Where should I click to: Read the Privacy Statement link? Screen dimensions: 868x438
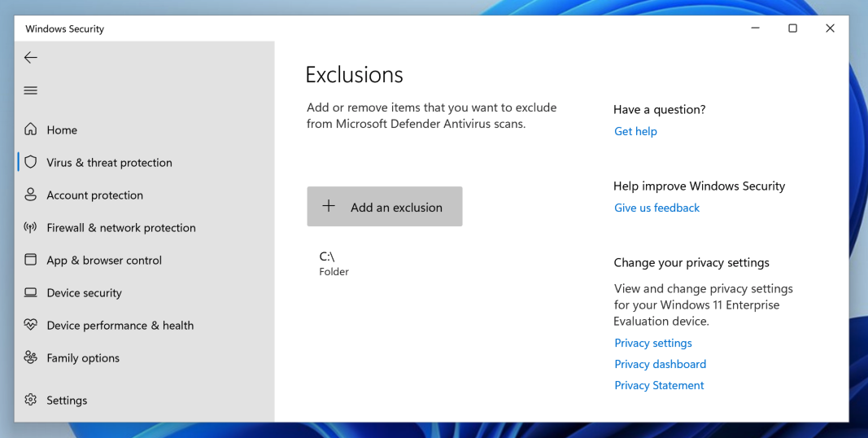tap(659, 385)
